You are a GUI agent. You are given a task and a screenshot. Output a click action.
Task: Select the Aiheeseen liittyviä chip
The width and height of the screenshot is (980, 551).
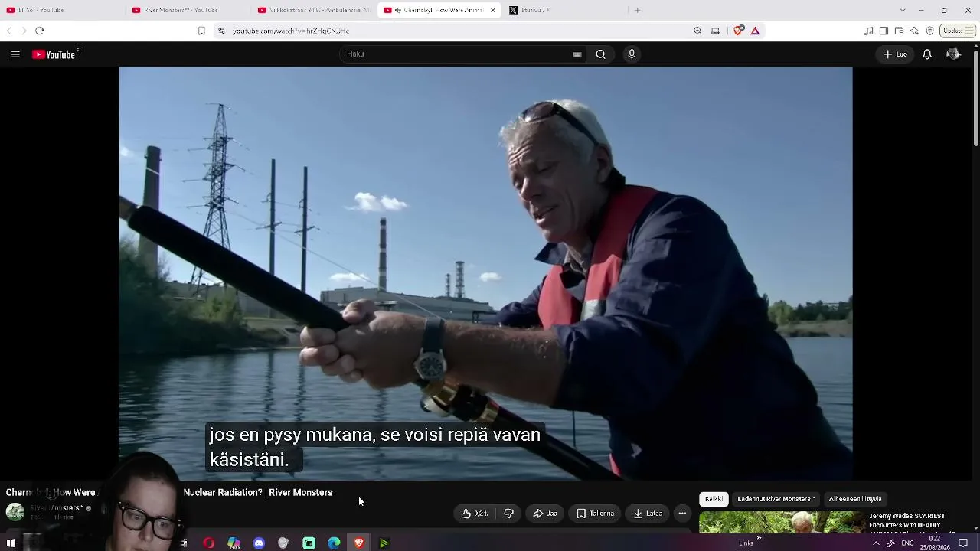click(x=855, y=499)
